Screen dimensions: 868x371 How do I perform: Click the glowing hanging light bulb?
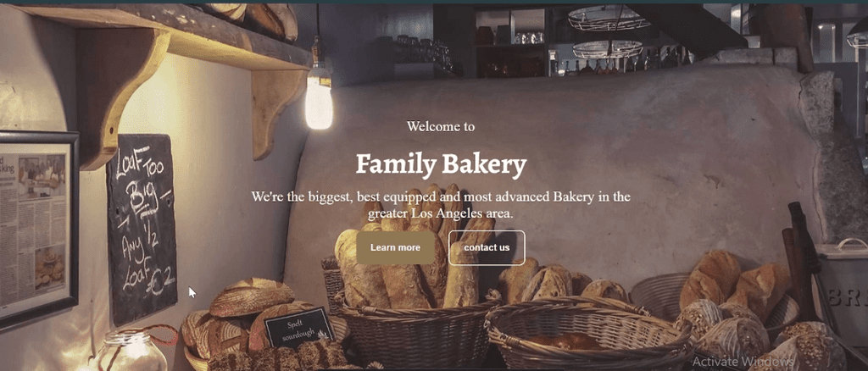(x=319, y=98)
